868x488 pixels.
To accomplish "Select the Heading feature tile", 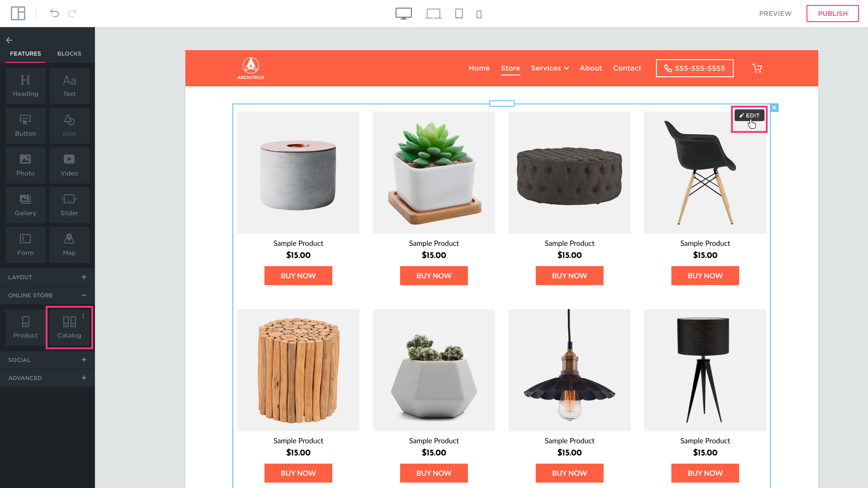I will 25,86.
